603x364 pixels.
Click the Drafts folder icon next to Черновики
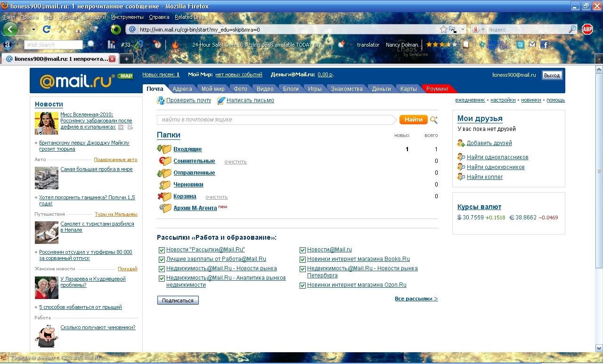click(x=164, y=184)
